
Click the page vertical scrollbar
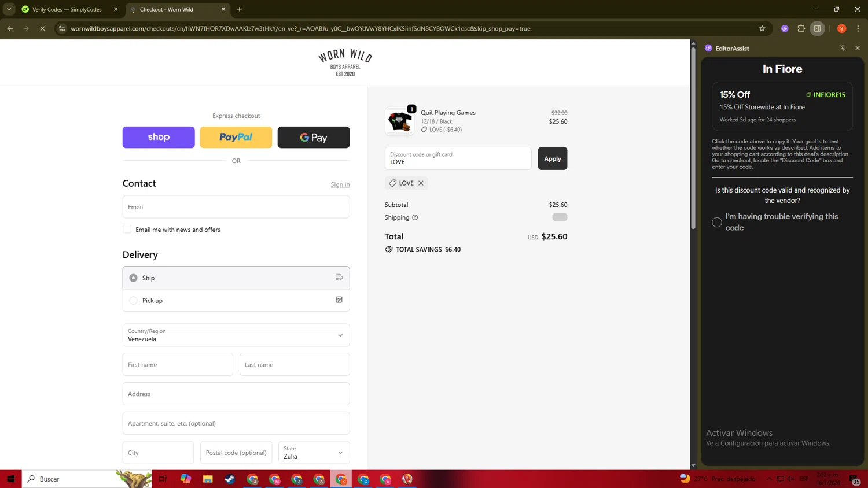693,139
